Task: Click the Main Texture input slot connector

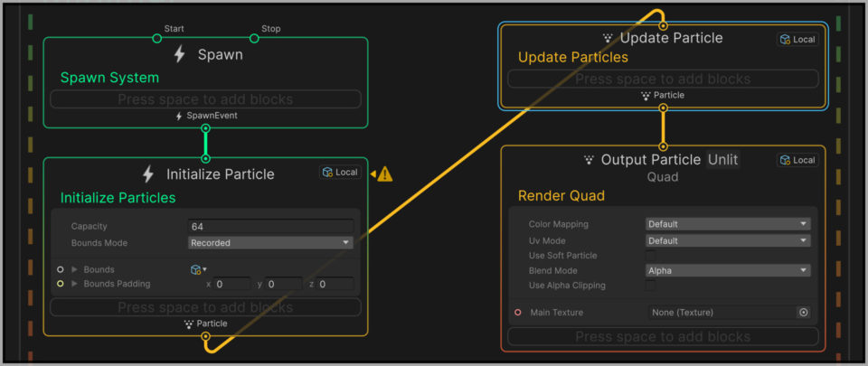Action: pyautogui.click(x=517, y=312)
